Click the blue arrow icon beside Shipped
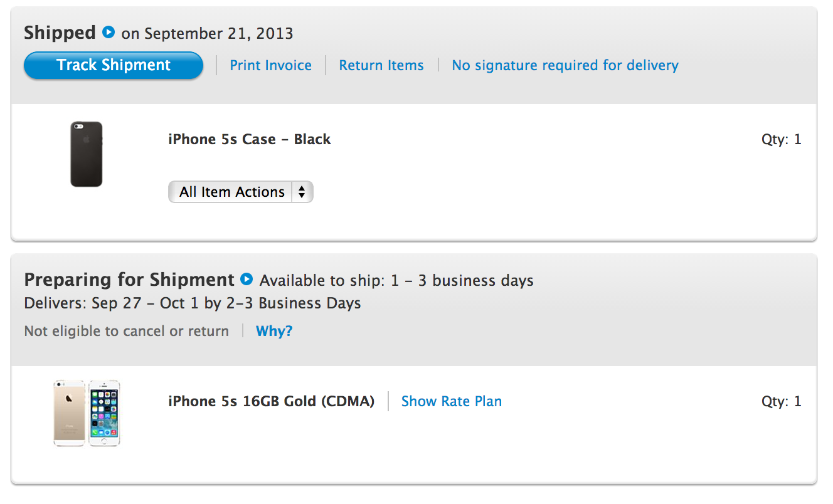 click(109, 32)
